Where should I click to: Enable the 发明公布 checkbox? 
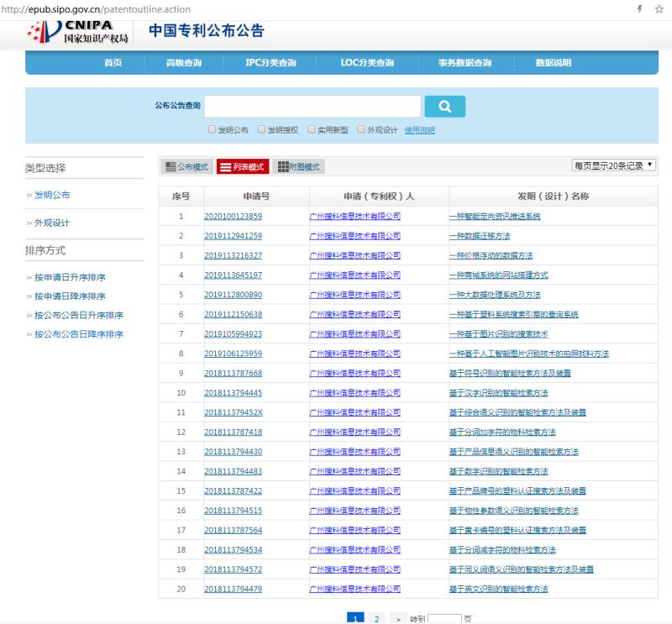point(213,130)
